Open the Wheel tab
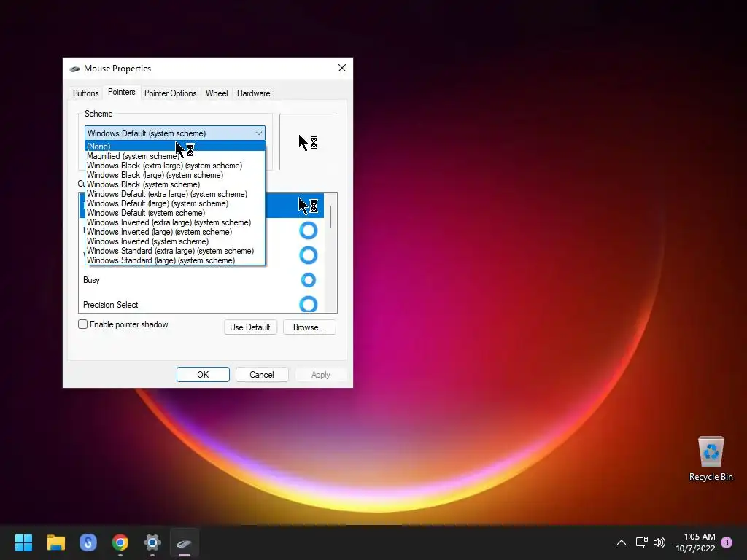The height and width of the screenshot is (560, 747). tap(216, 93)
